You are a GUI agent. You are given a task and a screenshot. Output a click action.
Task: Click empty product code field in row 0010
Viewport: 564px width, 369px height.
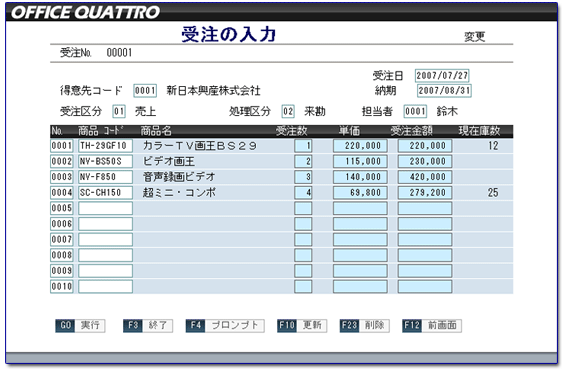(105, 287)
